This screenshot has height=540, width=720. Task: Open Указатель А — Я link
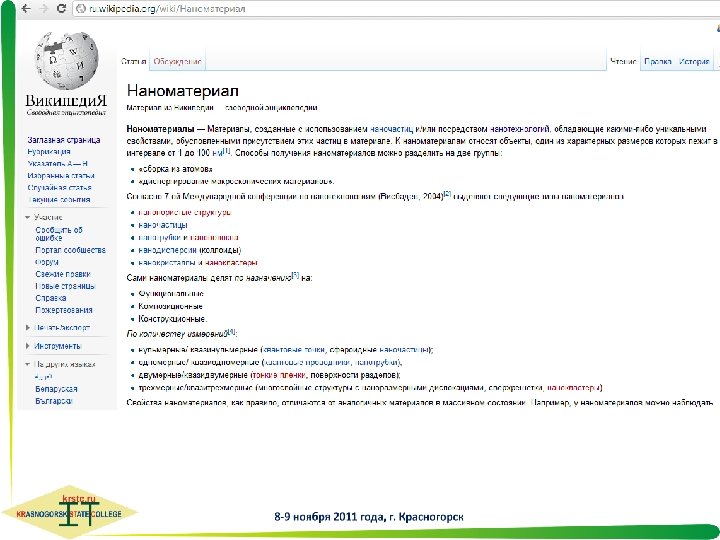(x=57, y=163)
